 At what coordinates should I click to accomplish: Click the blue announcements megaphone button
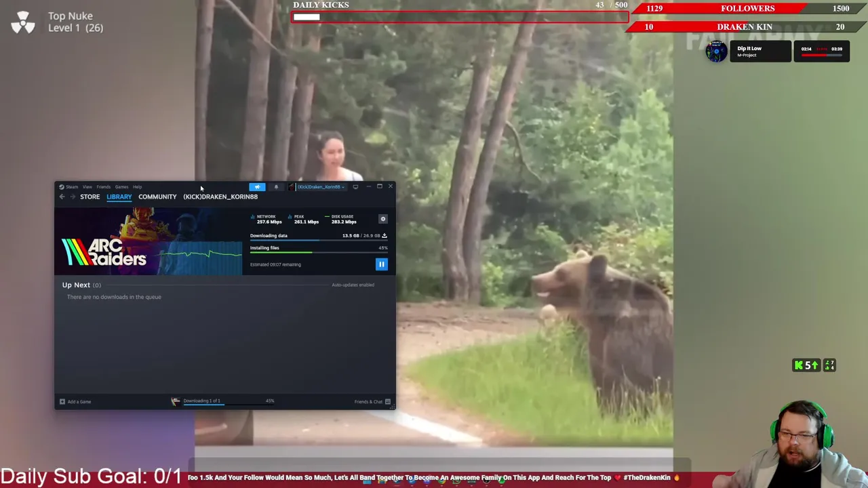(257, 187)
